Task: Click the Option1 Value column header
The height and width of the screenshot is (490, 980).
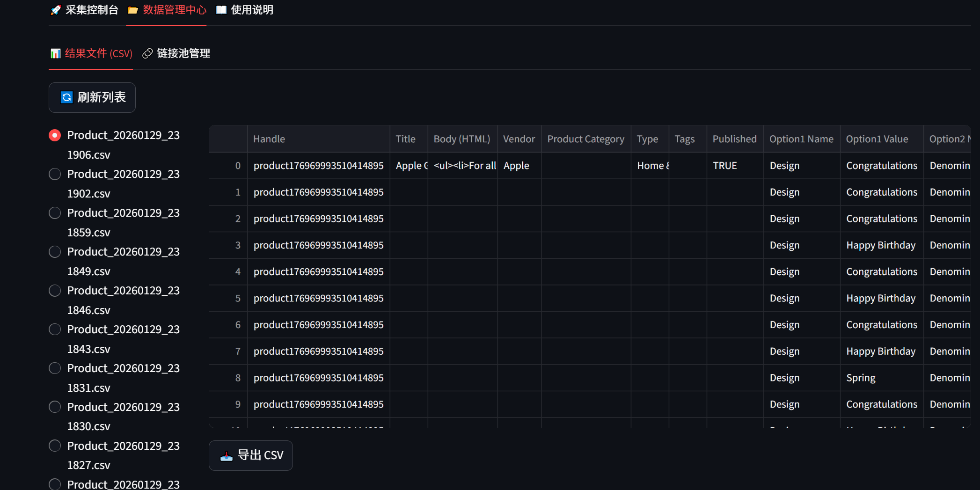Action: click(877, 139)
